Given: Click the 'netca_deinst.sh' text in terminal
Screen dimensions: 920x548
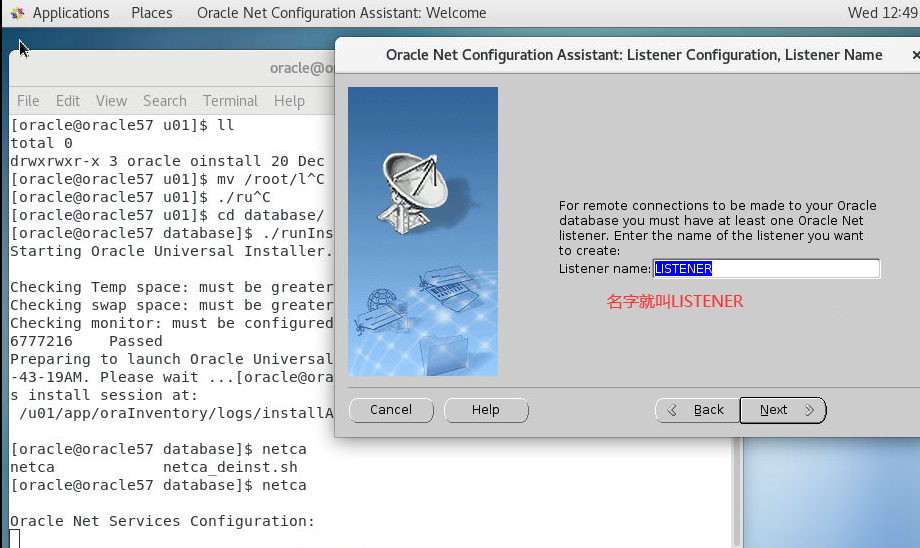Looking at the screenshot, I should 230,468.
